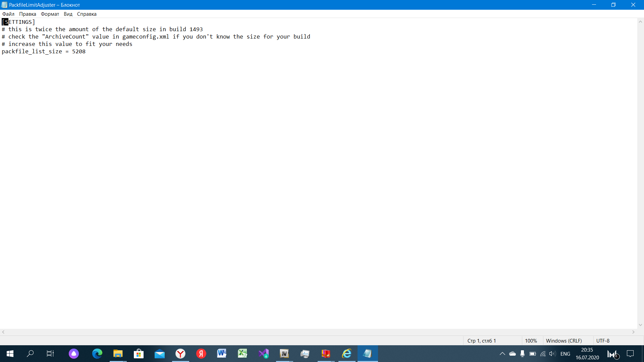Open the Правка menu

(x=28, y=14)
